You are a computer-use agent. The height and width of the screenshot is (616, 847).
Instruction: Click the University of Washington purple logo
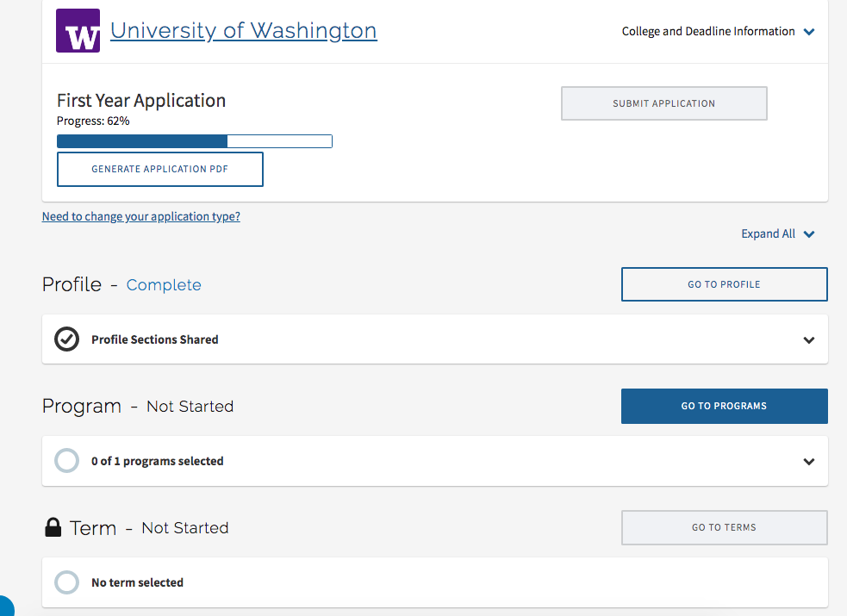pyautogui.click(x=78, y=31)
